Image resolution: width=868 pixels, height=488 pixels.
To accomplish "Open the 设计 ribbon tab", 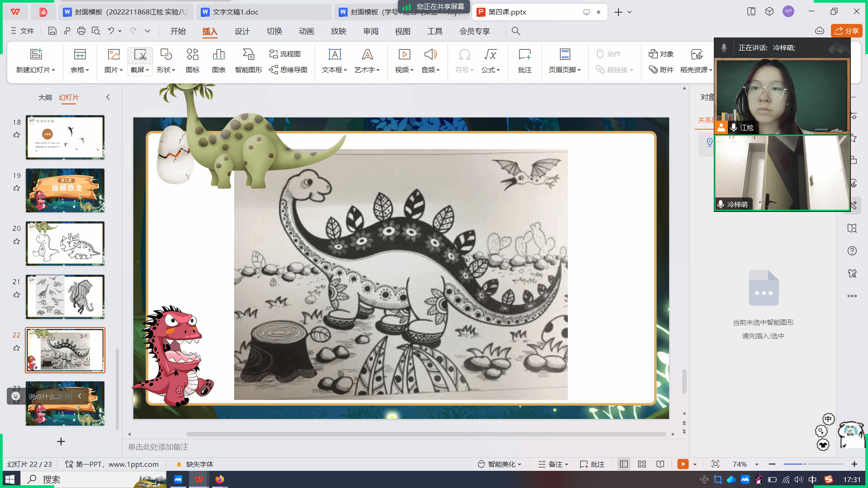I will pos(242,31).
